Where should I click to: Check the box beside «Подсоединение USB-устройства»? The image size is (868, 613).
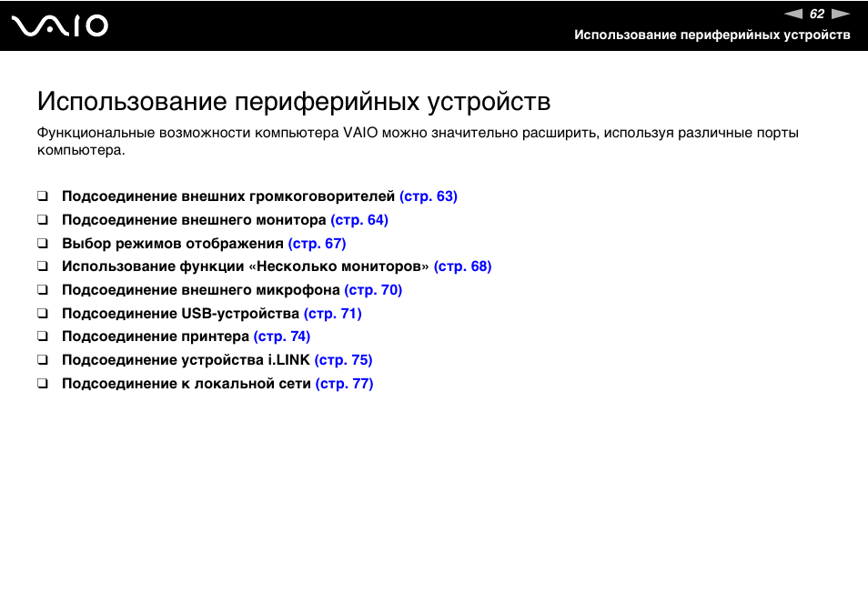coord(42,313)
